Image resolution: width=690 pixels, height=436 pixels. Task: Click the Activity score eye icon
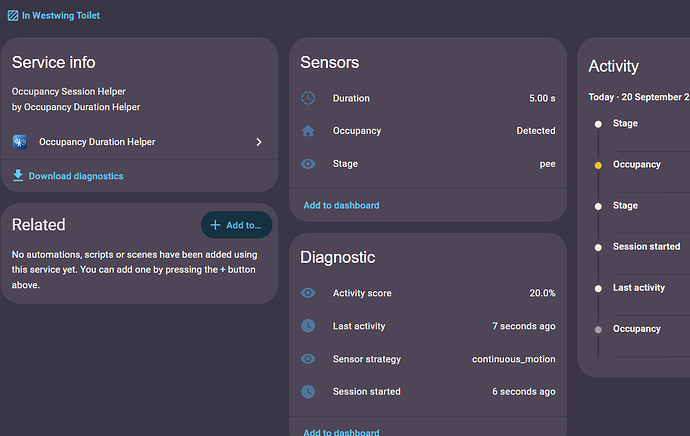coord(308,293)
